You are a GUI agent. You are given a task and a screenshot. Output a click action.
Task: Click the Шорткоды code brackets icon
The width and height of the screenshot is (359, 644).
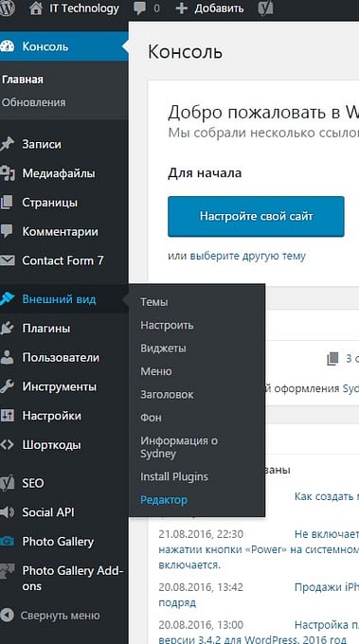point(7,445)
